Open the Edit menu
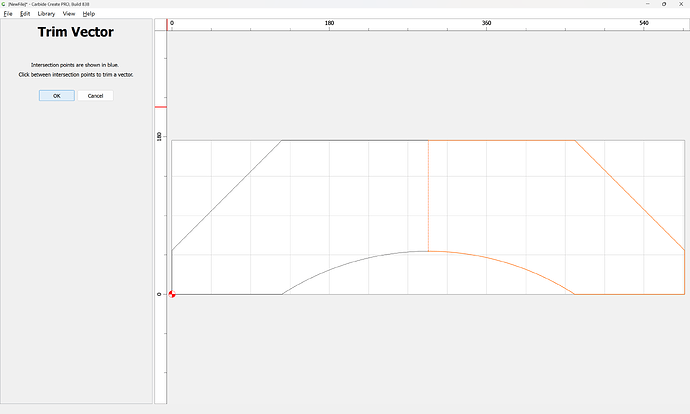The image size is (690, 414). point(25,14)
